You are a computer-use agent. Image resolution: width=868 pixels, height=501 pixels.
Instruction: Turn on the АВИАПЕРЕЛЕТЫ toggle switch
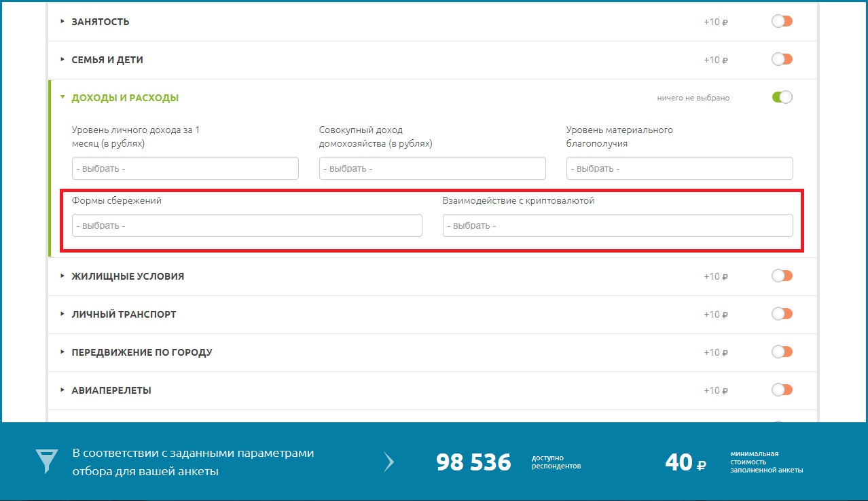click(782, 390)
